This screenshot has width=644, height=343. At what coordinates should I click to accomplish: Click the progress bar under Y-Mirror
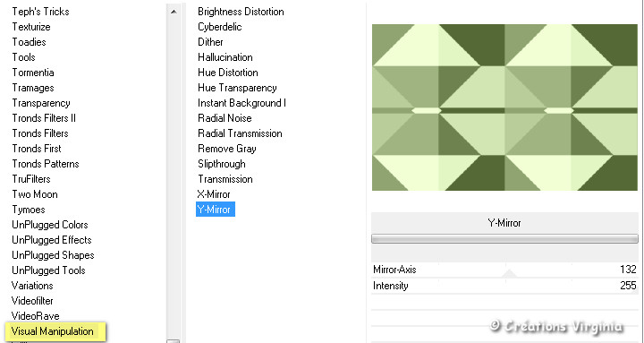504,238
